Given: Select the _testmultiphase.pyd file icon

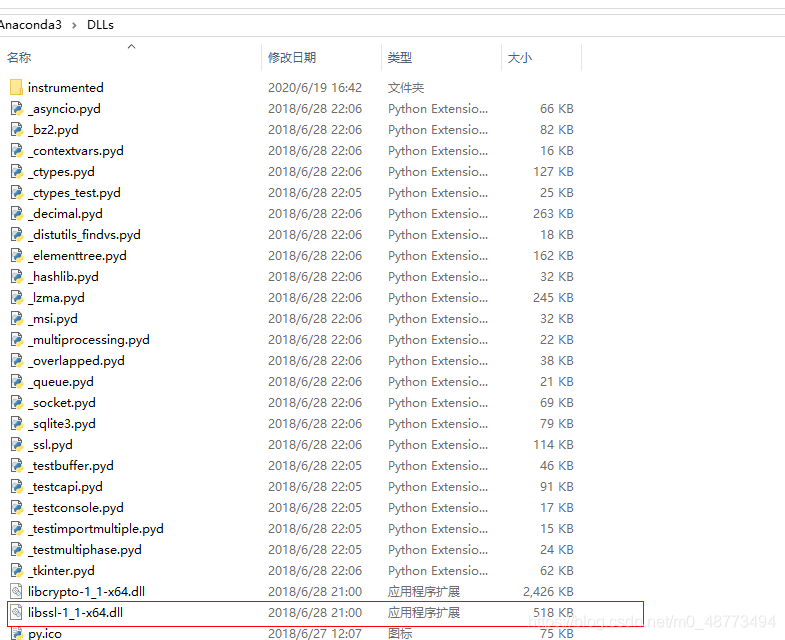Looking at the screenshot, I should coord(17,550).
